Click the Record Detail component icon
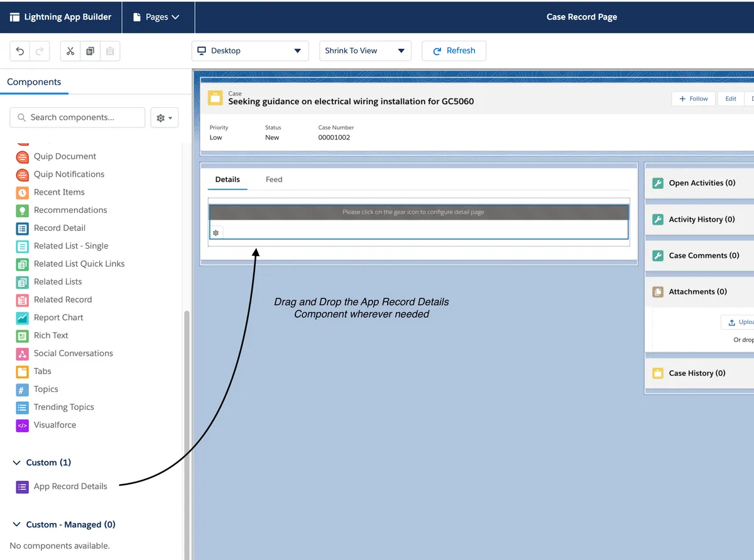Viewport: 754px width, 560px height. click(22, 228)
